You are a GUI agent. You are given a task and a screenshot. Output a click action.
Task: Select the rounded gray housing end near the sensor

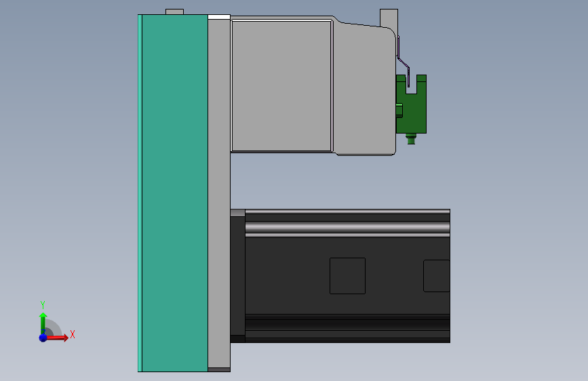(x=364, y=88)
